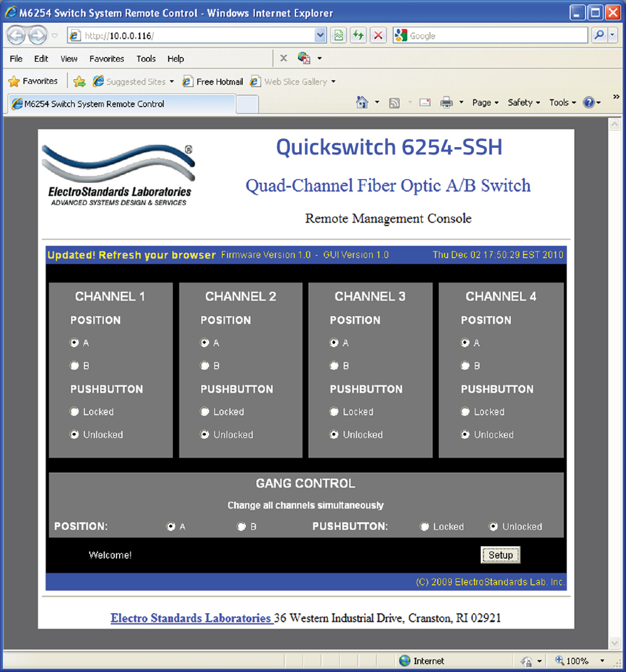Click the ElectroStandards Laboratories logo
Screen dimensions: 626x672
pos(118,175)
